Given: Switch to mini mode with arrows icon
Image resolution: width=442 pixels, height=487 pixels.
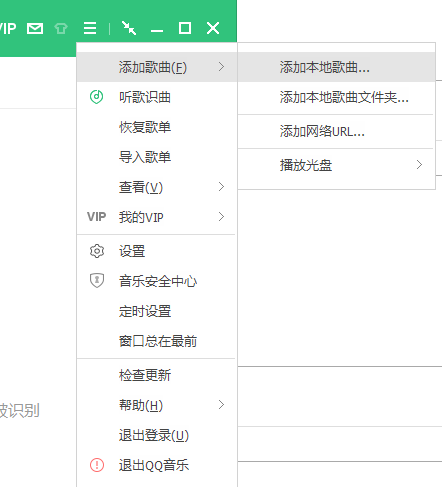Looking at the screenshot, I should [x=129, y=28].
